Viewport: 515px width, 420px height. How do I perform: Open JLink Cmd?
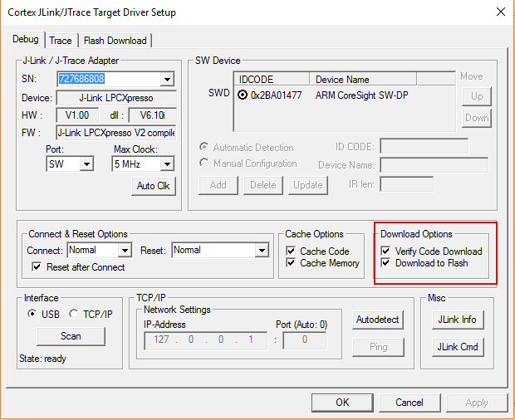458,348
